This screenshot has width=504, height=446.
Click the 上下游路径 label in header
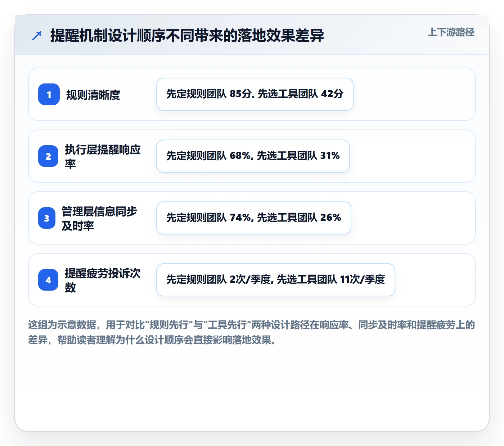point(451,32)
